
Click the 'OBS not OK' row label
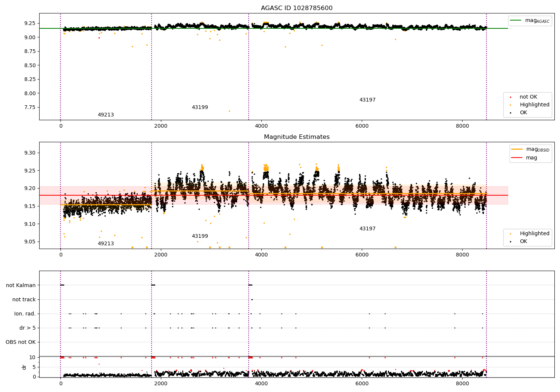[21, 342]
